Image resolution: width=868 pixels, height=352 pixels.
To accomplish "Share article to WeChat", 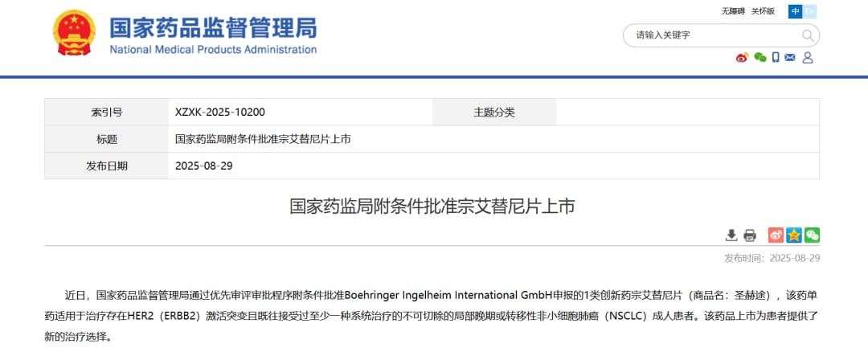I will coord(812,235).
